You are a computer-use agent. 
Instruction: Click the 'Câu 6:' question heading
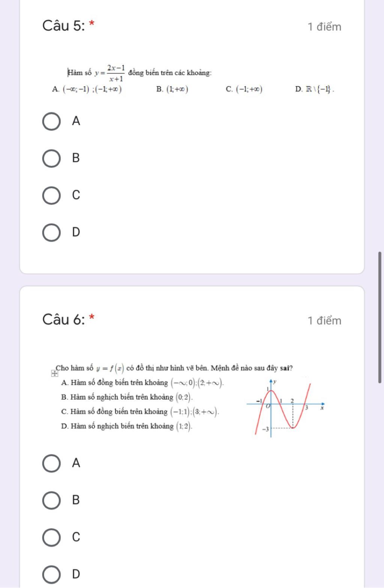pyautogui.click(x=64, y=320)
